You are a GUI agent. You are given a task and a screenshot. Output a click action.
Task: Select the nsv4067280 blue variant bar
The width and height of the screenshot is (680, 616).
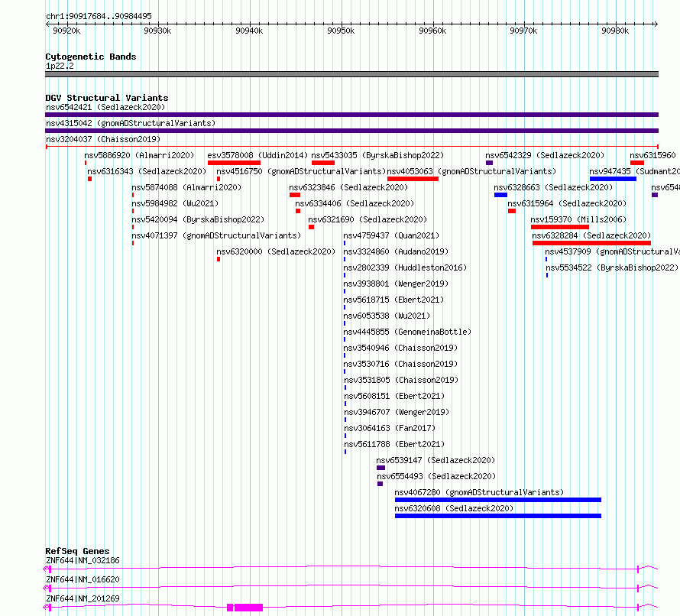(498, 500)
